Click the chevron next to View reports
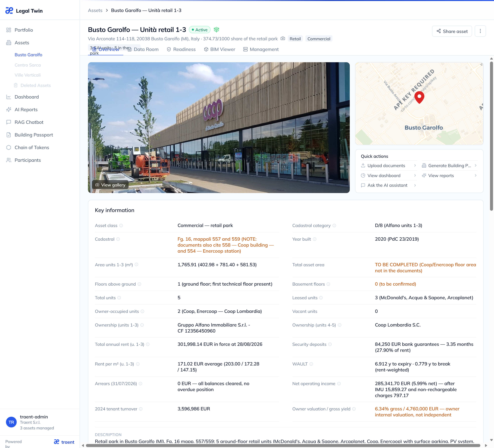The width and height of the screenshot is (494, 448). coord(476,176)
